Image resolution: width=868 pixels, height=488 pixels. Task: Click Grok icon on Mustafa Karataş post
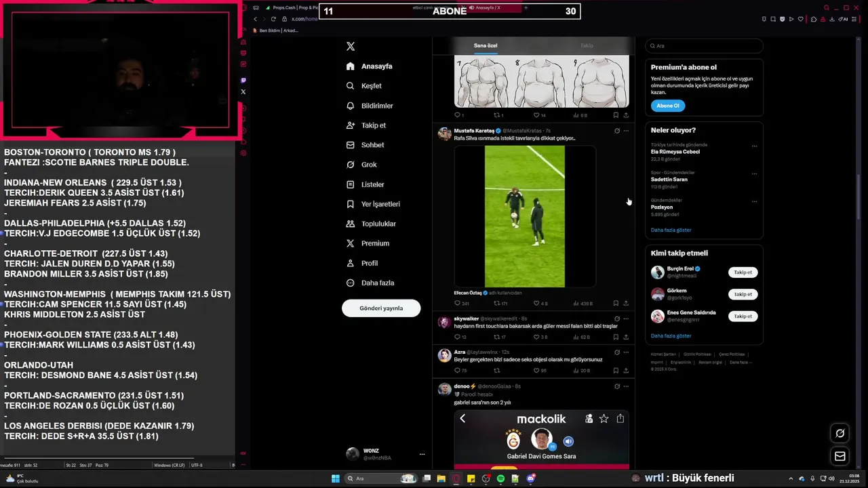616,131
